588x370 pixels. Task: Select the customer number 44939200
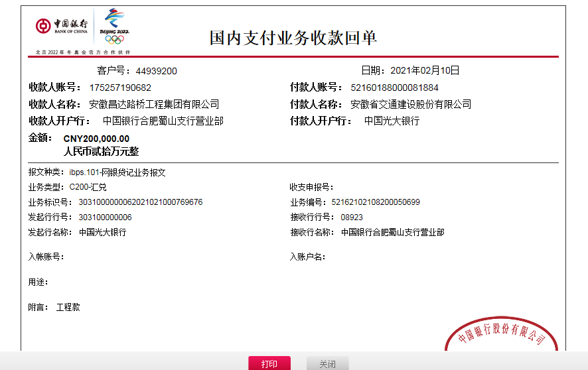tap(156, 71)
